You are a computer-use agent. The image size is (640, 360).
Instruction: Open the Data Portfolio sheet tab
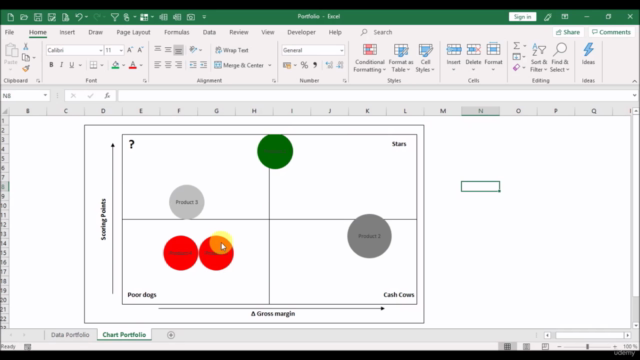(70, 335)
